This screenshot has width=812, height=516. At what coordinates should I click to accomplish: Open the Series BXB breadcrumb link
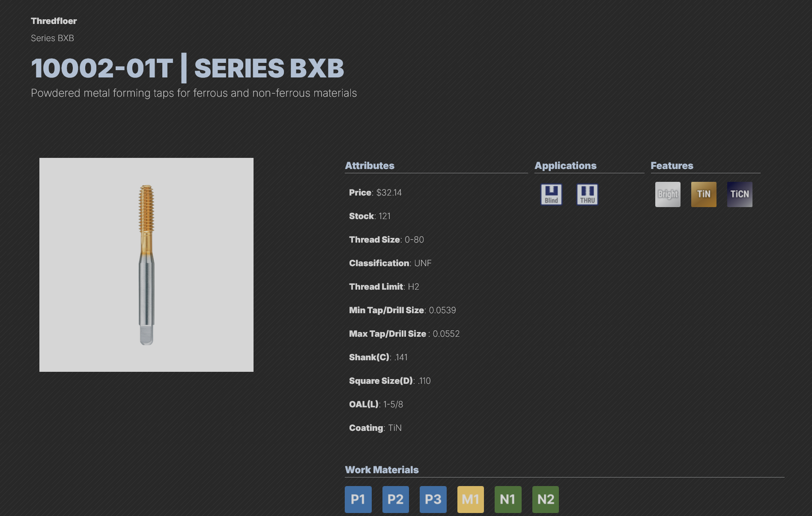(x=52, y=38)
